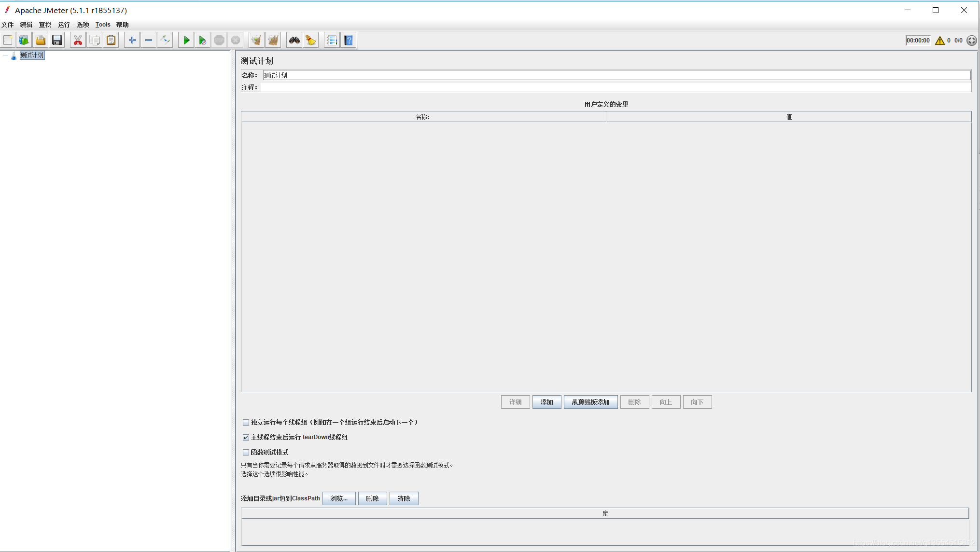980x552 pixels.
Task: Click the 00:00:00 elapsed timer
Action: [x=918, y=41]
